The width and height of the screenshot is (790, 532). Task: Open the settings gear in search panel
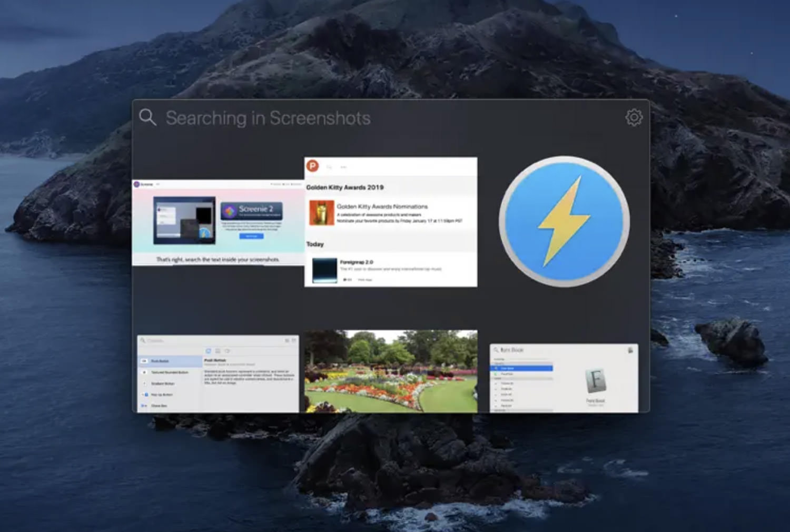point(634,117)
